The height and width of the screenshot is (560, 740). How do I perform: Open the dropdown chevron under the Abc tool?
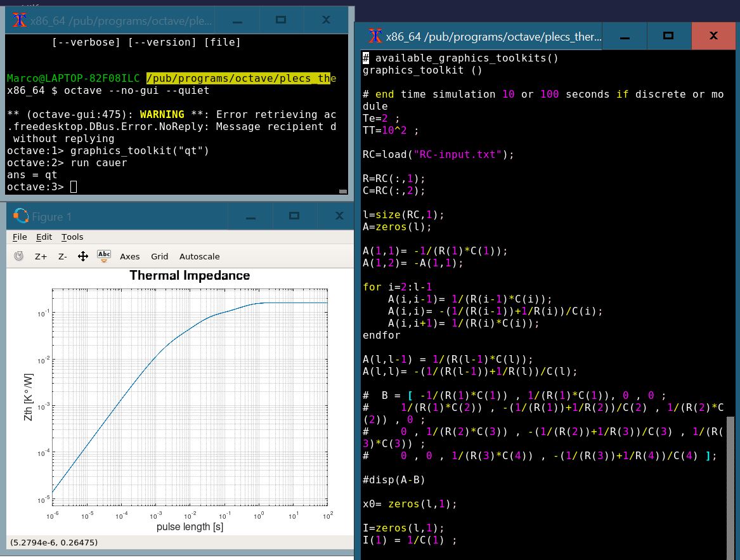coord(103,261)
